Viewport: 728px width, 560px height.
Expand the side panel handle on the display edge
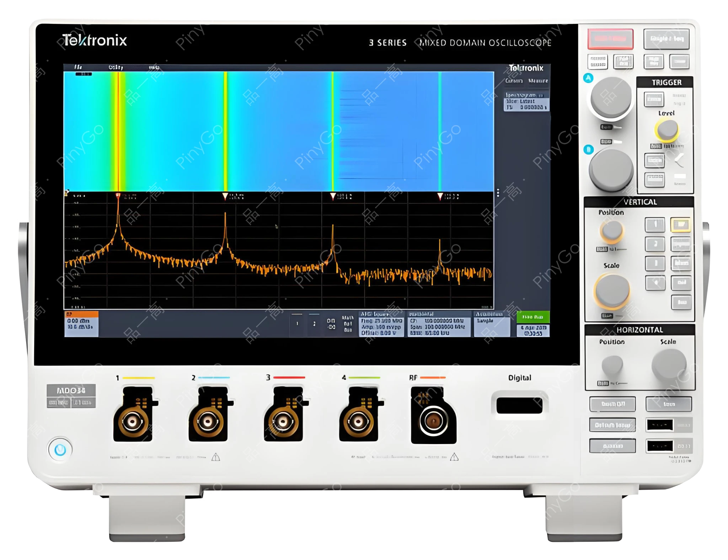pos(498,193)
